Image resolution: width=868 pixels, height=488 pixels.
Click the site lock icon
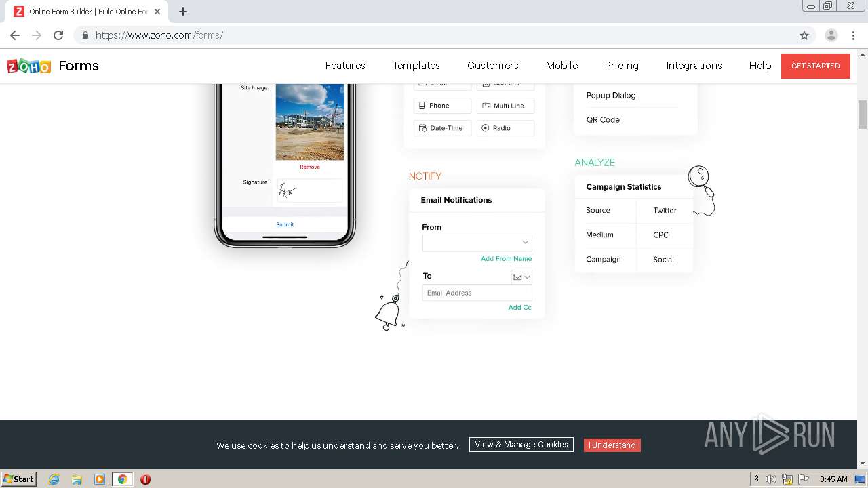pos(85,35)
